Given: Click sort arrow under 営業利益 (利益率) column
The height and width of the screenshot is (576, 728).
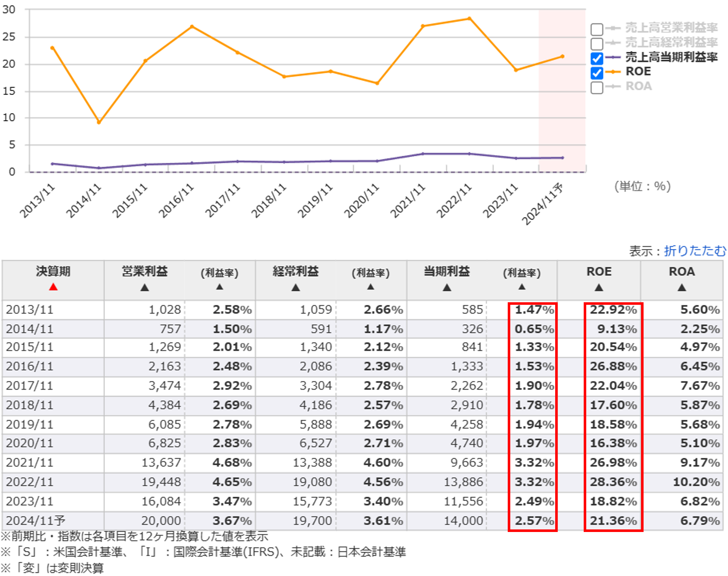Looking at the screenshot, I should [220, 287].
